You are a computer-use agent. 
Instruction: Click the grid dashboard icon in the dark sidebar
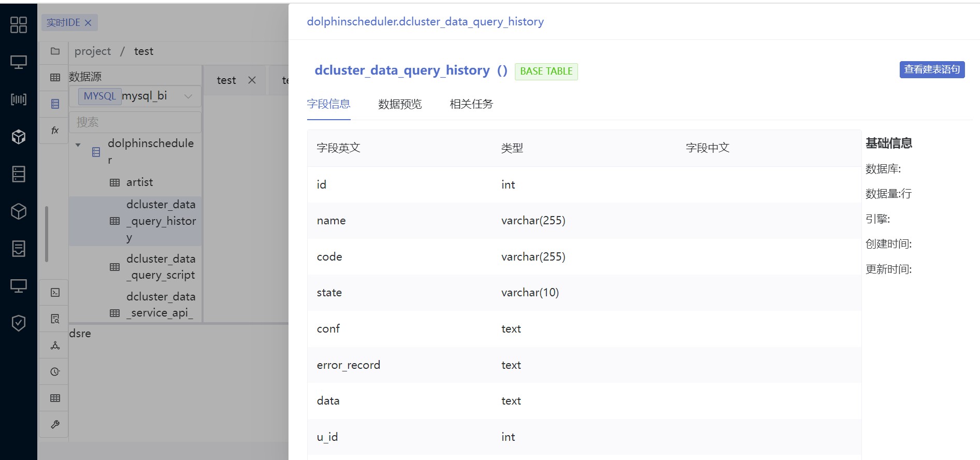(19, 24)
